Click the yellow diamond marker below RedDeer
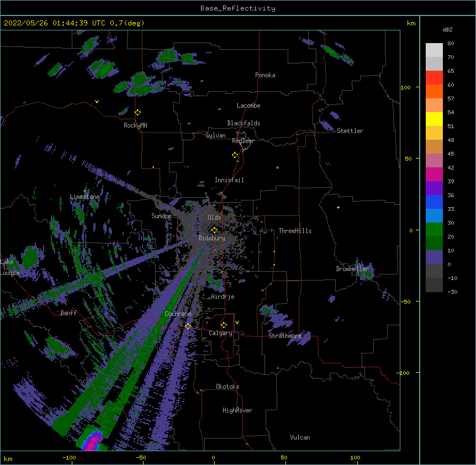 [x=235, y=155]
